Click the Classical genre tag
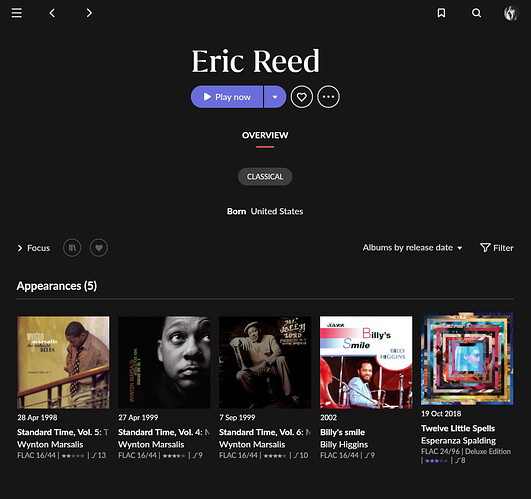The height and width of the screenshot is (499, 531). [x=265, y=176]
